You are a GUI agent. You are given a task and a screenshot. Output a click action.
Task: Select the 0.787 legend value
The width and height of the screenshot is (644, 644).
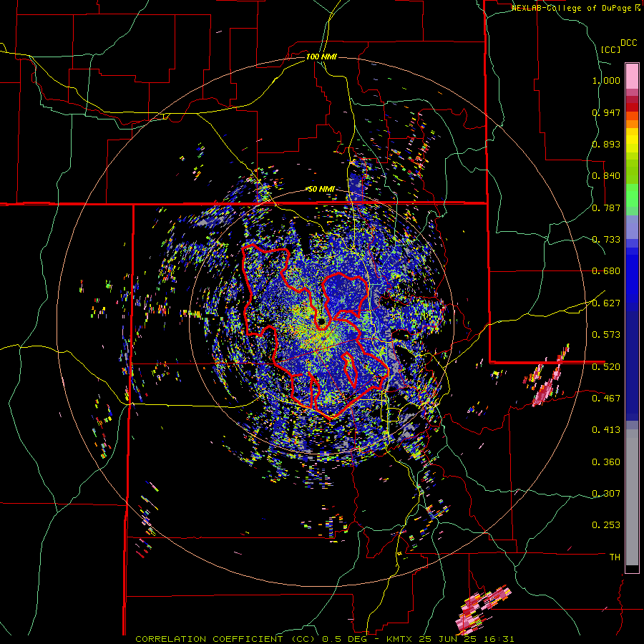[606, 208]
